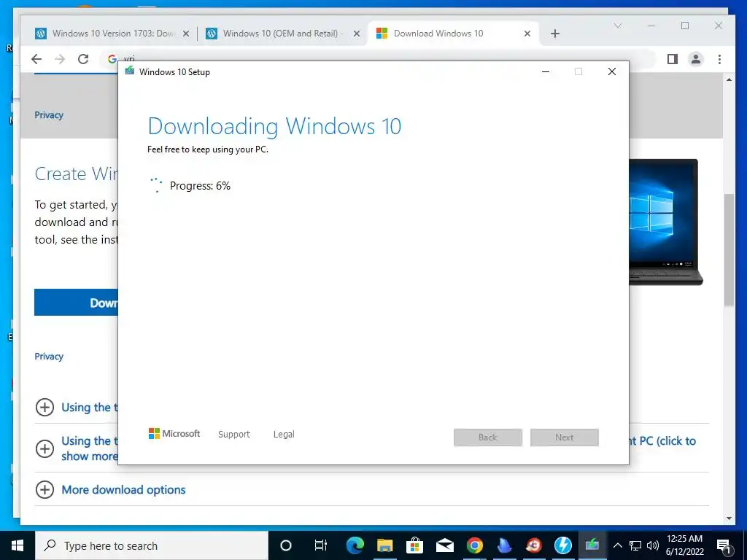The image size is (747, 560).
Task: Click the disabled Back button
Action: [488, 437]
